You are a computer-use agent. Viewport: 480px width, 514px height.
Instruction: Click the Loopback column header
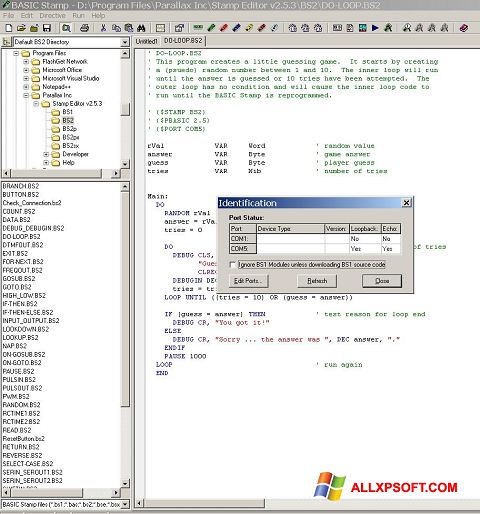(365, 229)
